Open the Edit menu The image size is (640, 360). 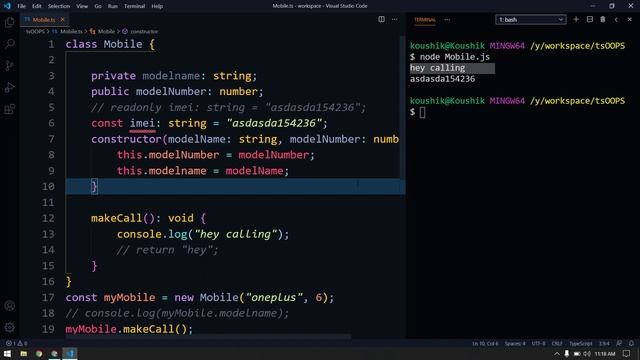tap(36, 6)
